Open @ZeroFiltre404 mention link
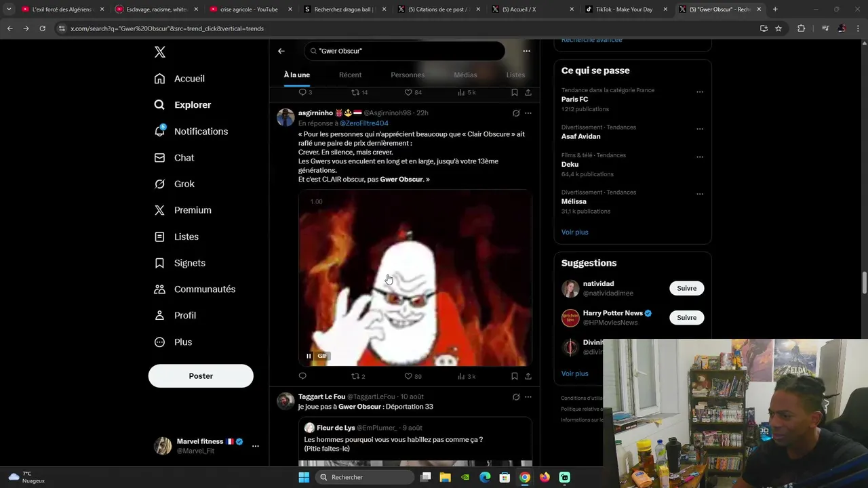The image size is (868, 488). click(x=364, y=123)
